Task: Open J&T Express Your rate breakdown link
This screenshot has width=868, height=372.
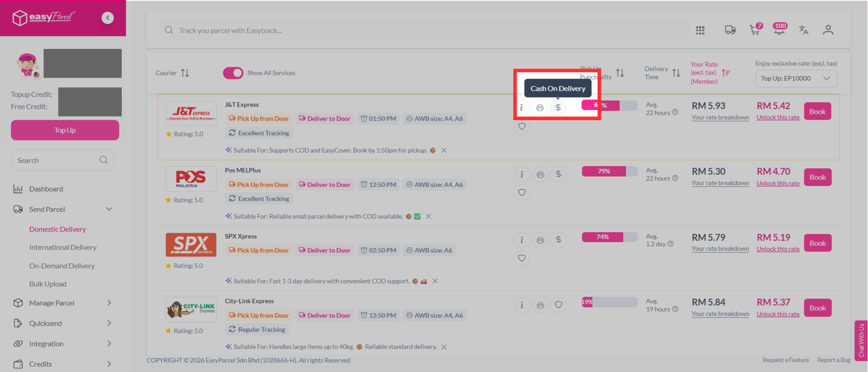Action: [720, 117]
